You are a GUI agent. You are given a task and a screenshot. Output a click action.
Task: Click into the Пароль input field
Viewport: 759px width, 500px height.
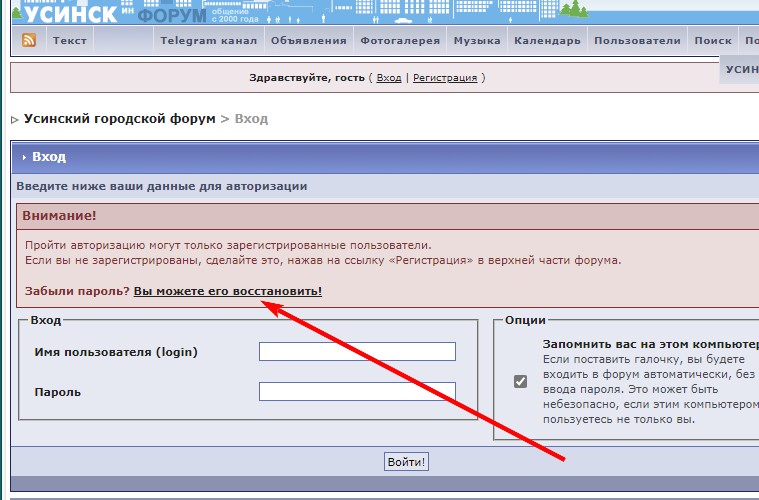point(357,391)
